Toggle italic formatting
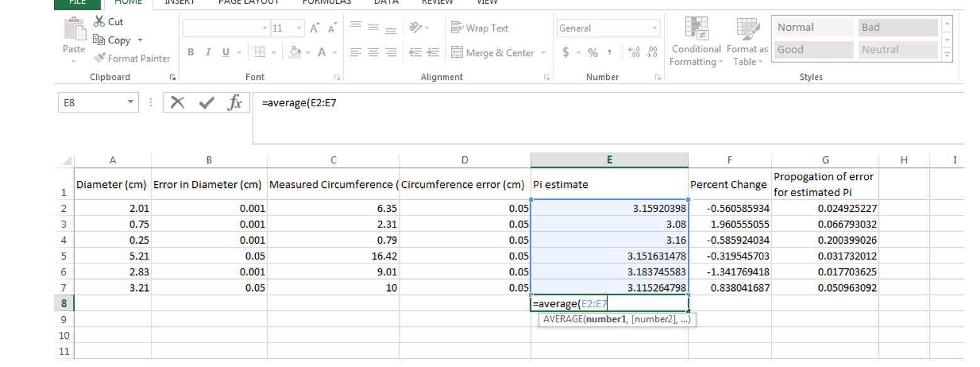980x367 pixels. pyautogui.click(x=207, y=53)
